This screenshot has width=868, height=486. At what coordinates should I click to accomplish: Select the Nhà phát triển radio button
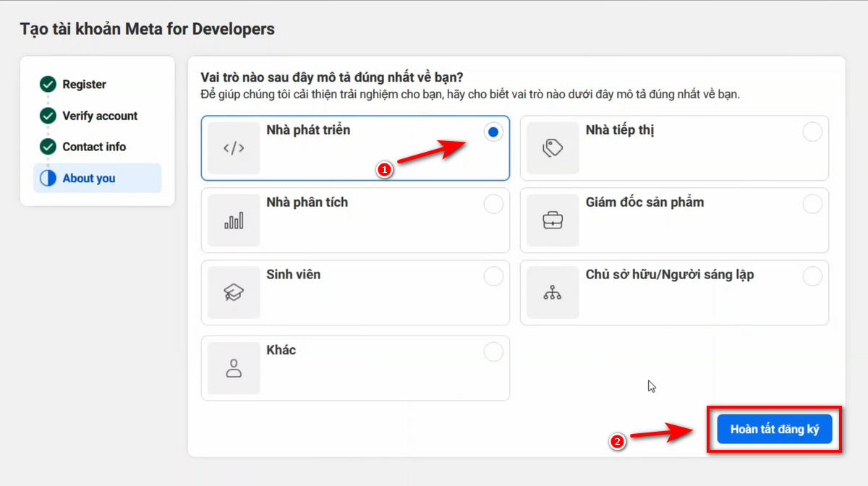tap(493, 132)
